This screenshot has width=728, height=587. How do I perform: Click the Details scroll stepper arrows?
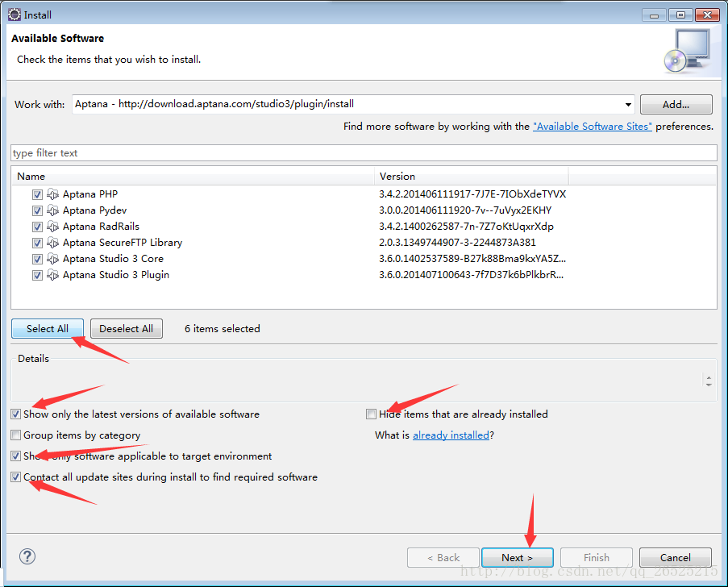coord(709,381)
